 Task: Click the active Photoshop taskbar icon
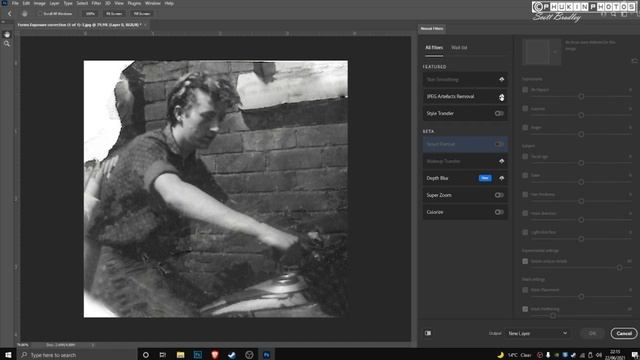[x=267, y=355]
